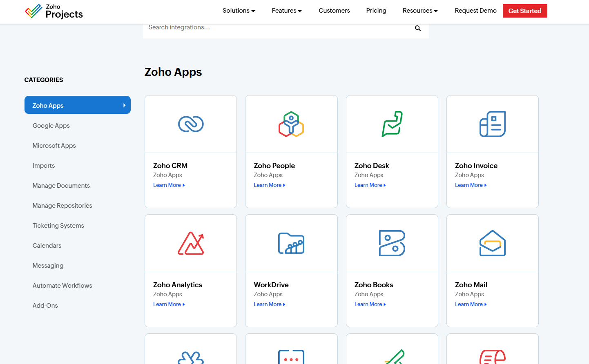The image size is (589, 364).
Task: Select the Imports category
Action: pos(44,166)
